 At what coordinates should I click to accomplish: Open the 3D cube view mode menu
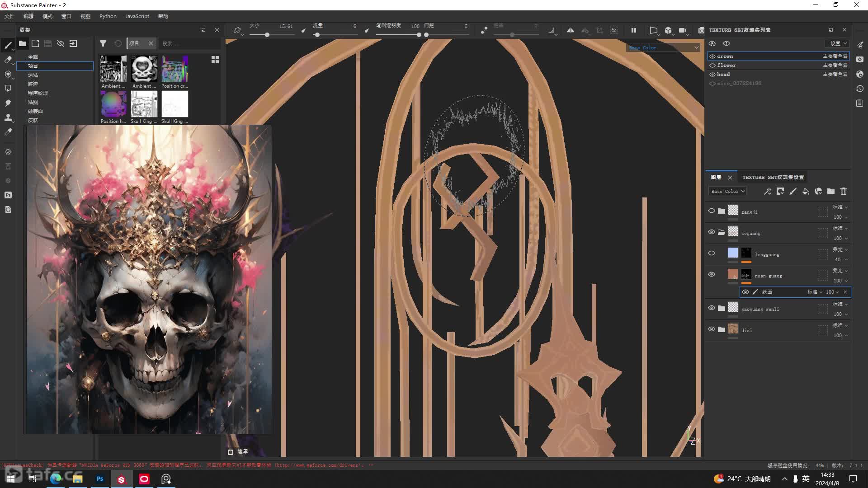click(668, 30)
